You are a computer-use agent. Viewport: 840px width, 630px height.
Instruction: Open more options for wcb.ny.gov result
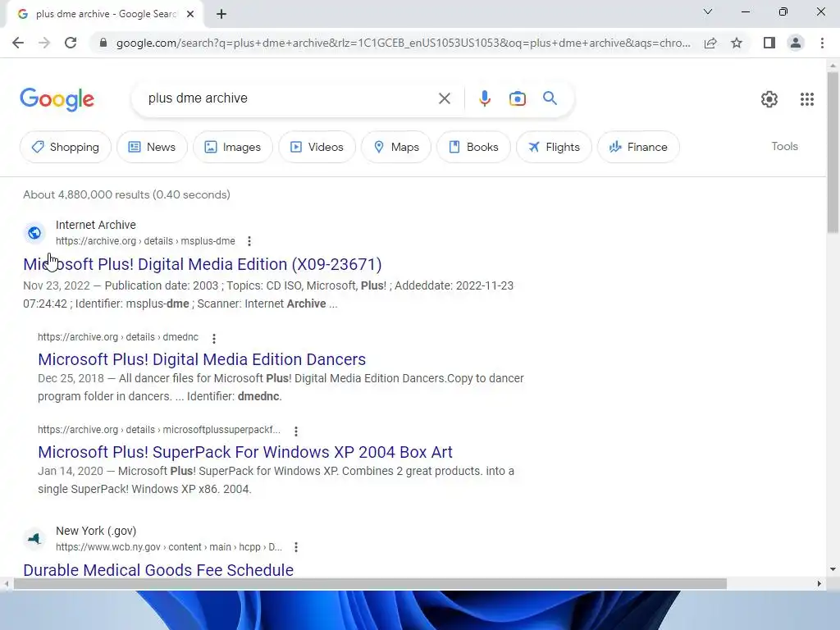[296, 547]
